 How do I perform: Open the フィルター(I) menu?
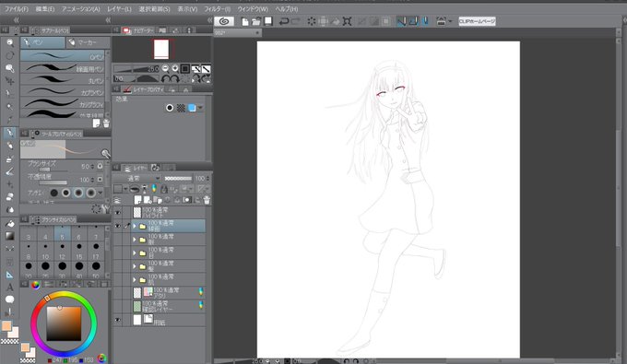[x=217, y=9]
